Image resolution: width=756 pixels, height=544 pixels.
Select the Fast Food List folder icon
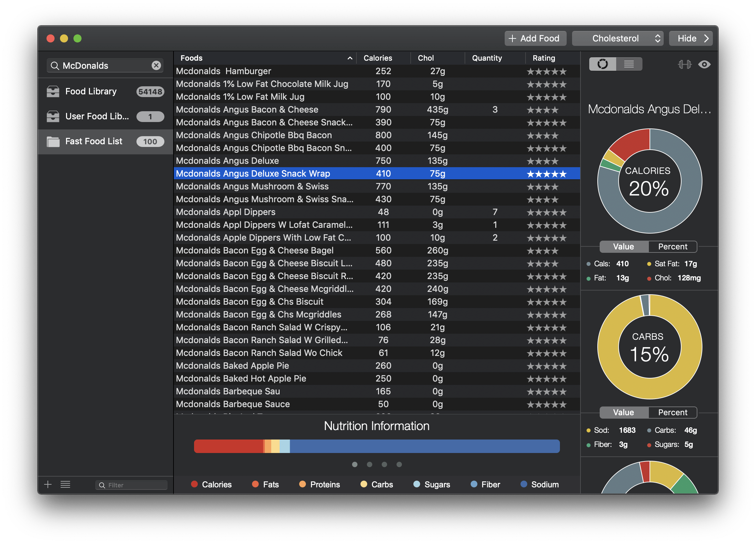pyautogui.click(x=53, y=142)
